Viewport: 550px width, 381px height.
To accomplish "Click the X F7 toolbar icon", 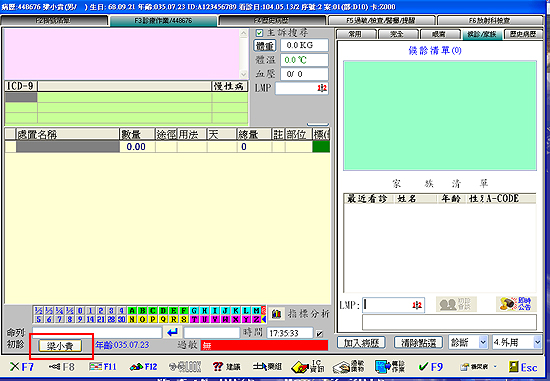I will 22,367.
